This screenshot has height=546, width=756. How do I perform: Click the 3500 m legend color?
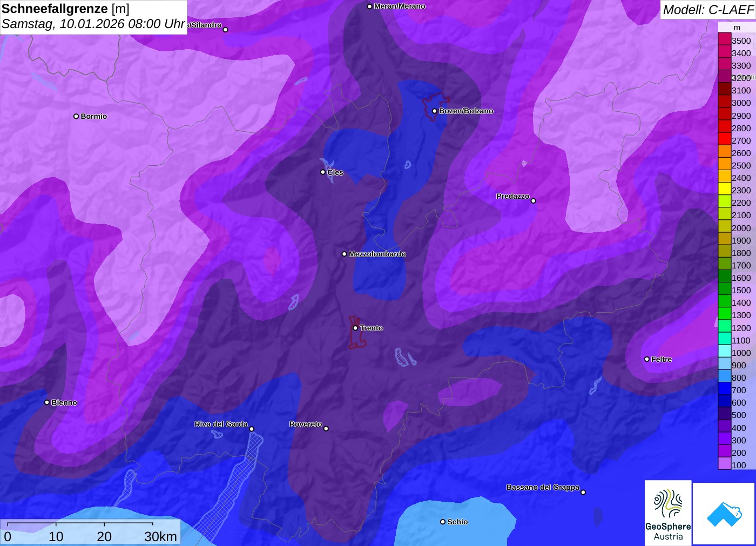(724, 39)
